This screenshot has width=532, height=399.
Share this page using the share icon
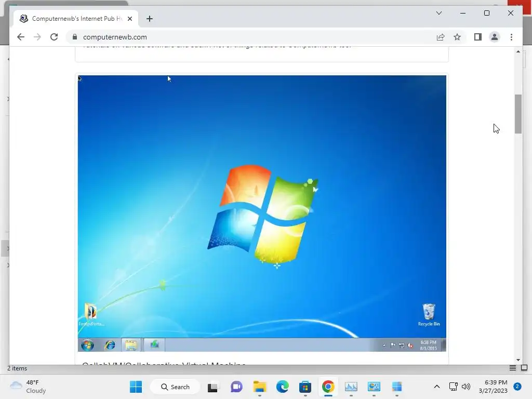pyautogui.click(x=441, y=37)
